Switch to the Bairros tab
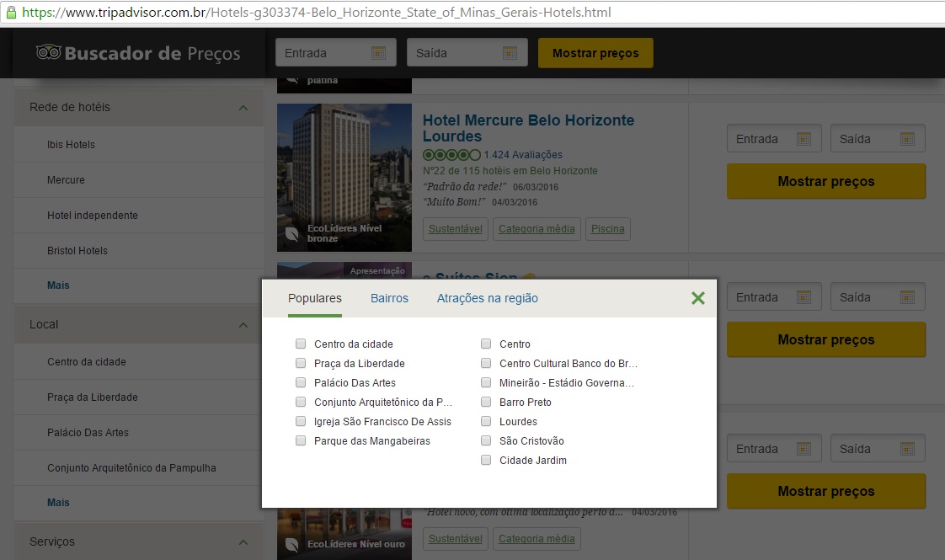 (x=389, y=298)
